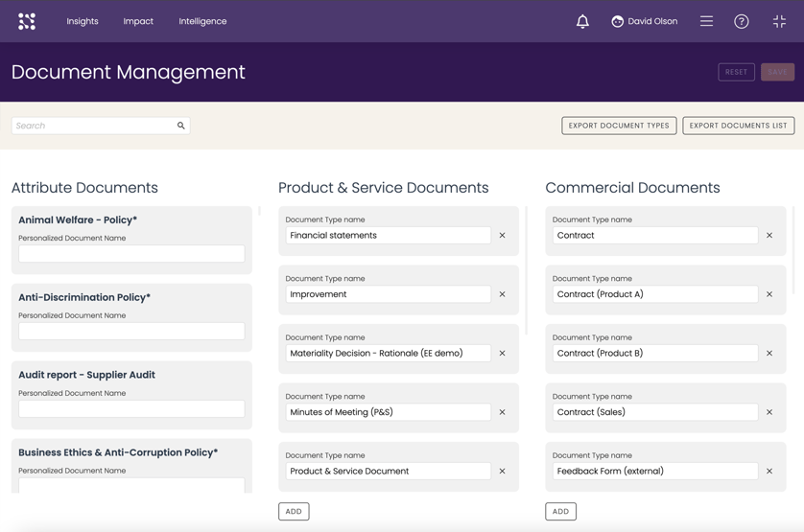The width and height of the screenshot is (804, 532).
Task: Click the Product & Service Documents scrollbar
Action: pyautogui.click(x=527, y=270)
